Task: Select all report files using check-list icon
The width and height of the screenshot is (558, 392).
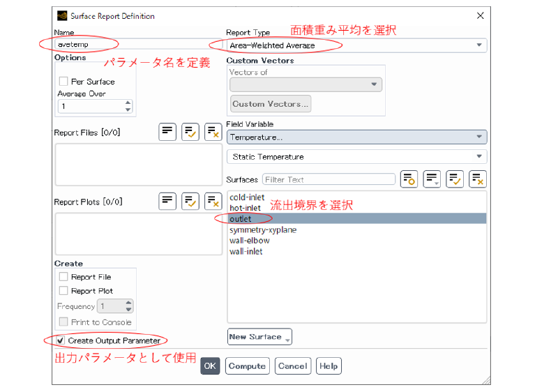Action: [190, 132]
